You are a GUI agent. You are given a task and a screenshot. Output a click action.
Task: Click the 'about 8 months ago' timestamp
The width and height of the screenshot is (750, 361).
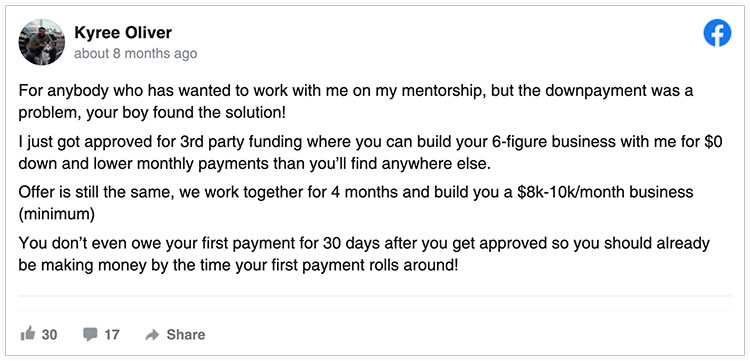[135, 54]
